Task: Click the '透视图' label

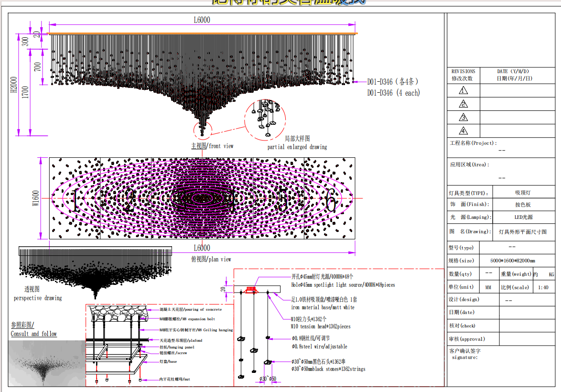Action: pyautogui.click(x=32, y=289)
